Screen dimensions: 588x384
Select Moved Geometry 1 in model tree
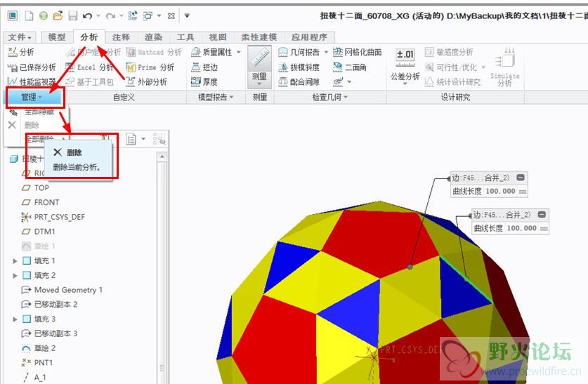[x=62, y=290]
